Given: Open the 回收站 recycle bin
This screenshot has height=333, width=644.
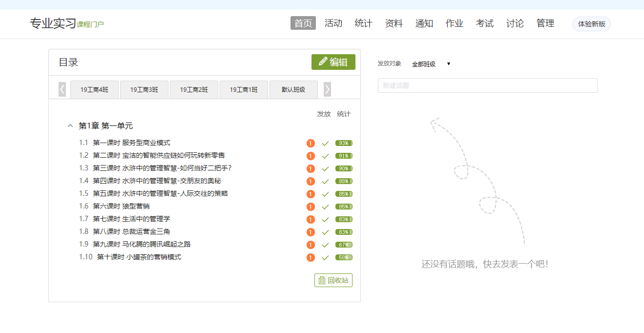Looking at the screenshot, I should pos(333,280).
